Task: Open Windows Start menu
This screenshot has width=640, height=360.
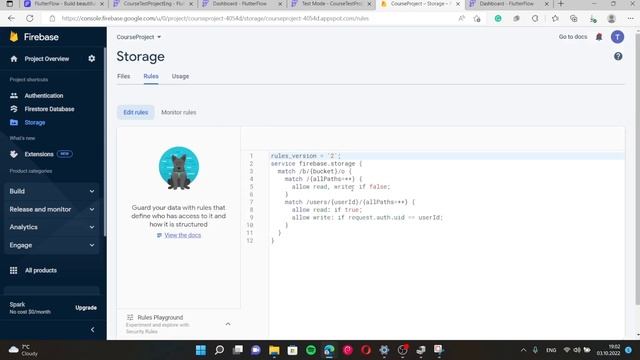Action: pos(201,350)
